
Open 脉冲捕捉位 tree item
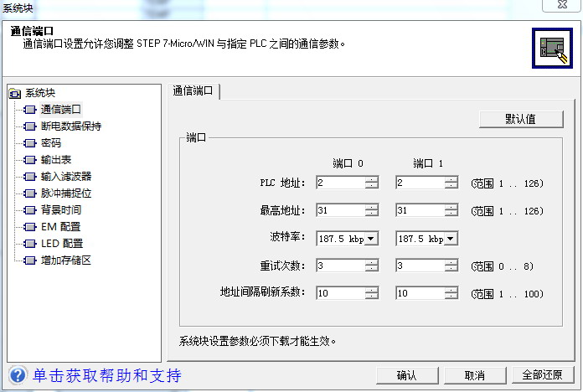coord(65,193)
